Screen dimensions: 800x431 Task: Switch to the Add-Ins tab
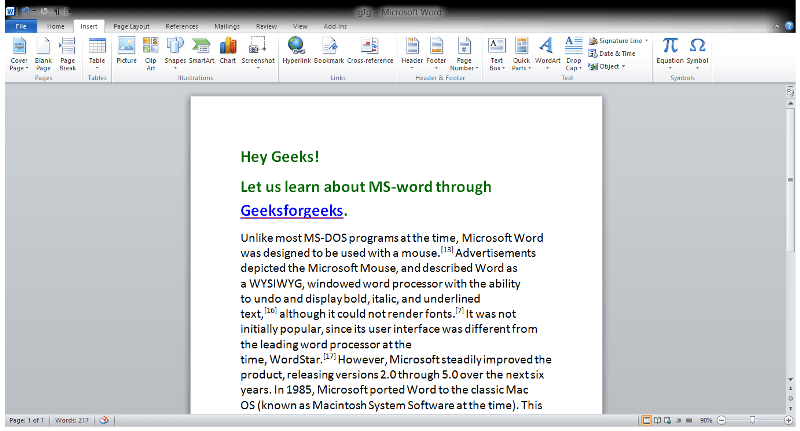click(335, 27)
